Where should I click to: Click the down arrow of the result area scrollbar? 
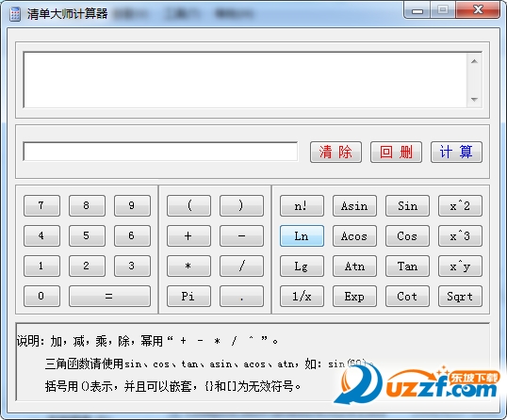click(474, 99)
